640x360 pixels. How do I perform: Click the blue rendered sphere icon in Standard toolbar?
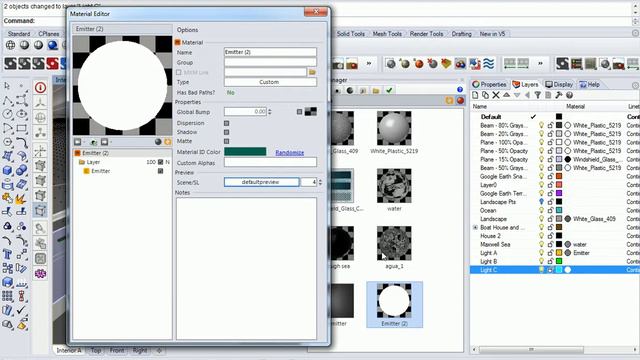click(x=53, y=45)
